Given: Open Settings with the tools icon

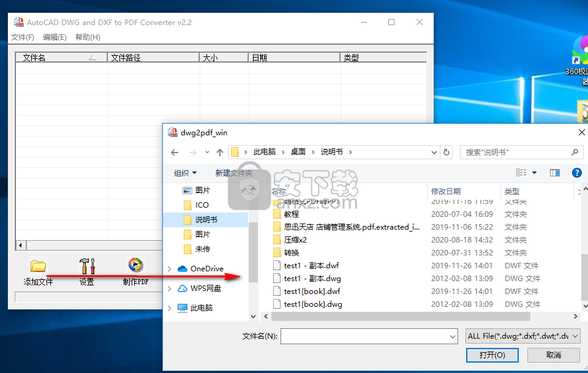Looking at the screenshot, I should pos(88,266).
